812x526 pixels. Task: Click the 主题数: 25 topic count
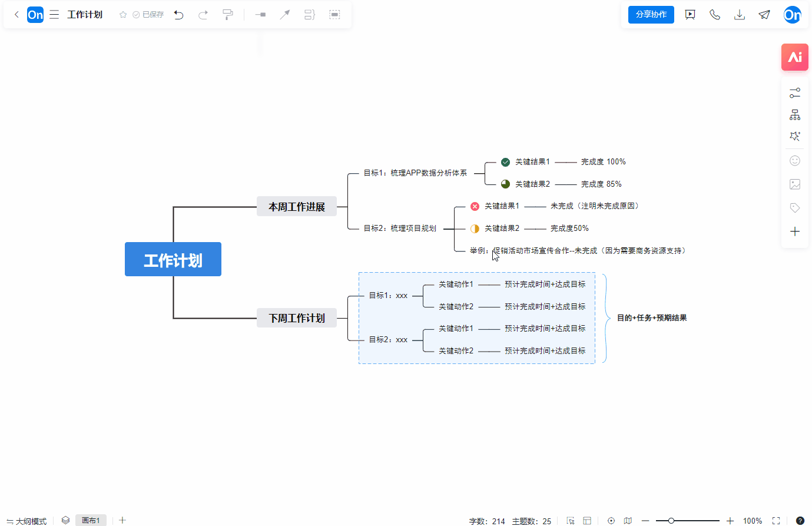pyautogui.click(x=532, y=521)
